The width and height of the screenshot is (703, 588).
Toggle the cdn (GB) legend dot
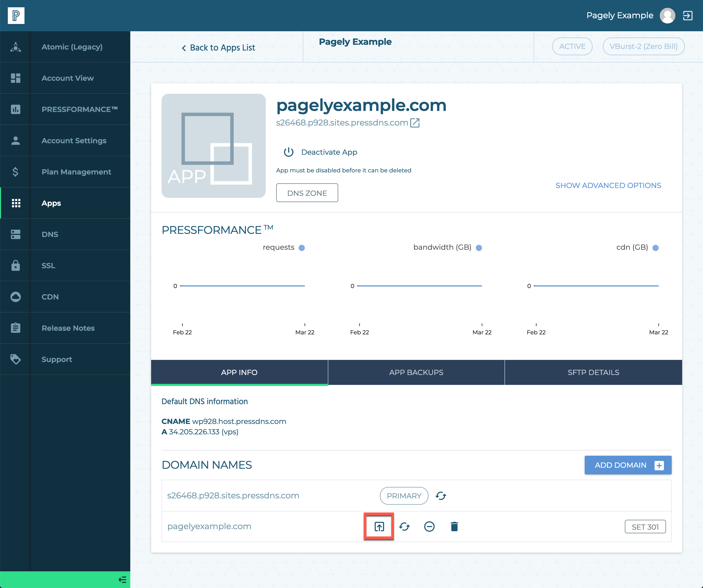pos(656,248)
